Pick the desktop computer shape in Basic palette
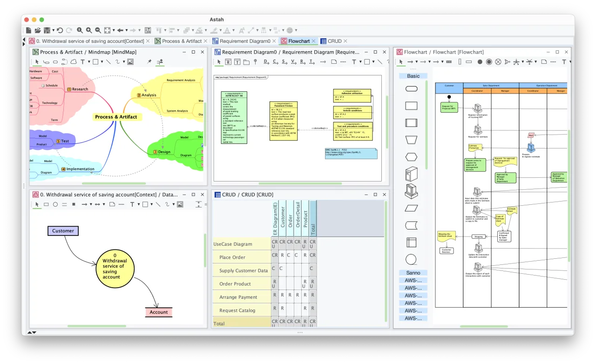The image size is (596, 364). 412,191
